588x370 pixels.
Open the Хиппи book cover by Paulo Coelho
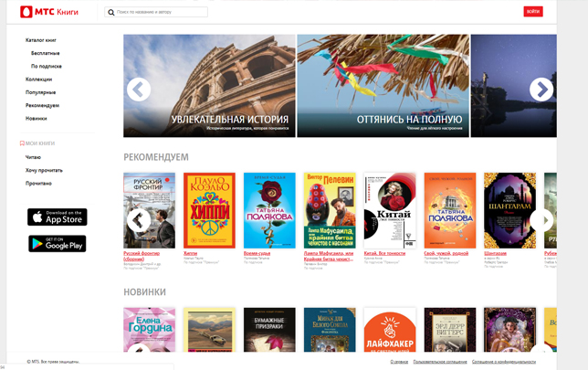point(209,210)
